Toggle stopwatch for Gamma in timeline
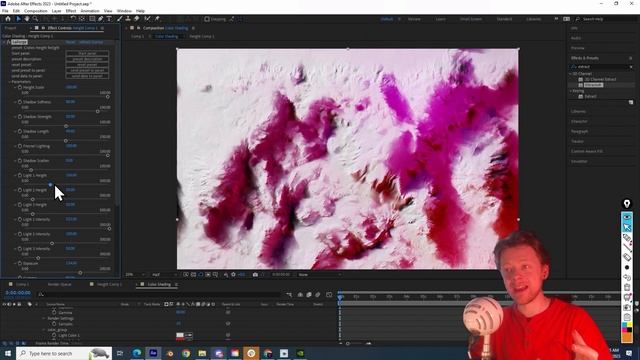Image resolution: width=640 pixels, height=360 pixels. pyautogui.click(x=54, y=313)
